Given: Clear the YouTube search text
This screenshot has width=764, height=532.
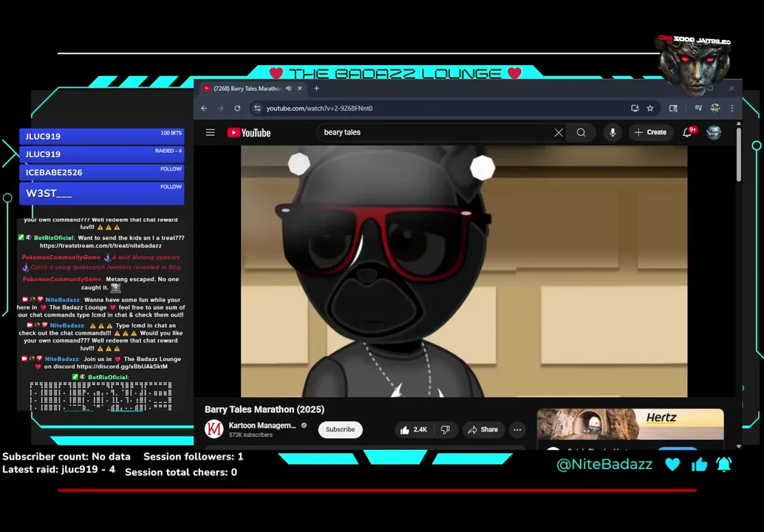Looking at the screenshot, I should (x=559, y=132).
